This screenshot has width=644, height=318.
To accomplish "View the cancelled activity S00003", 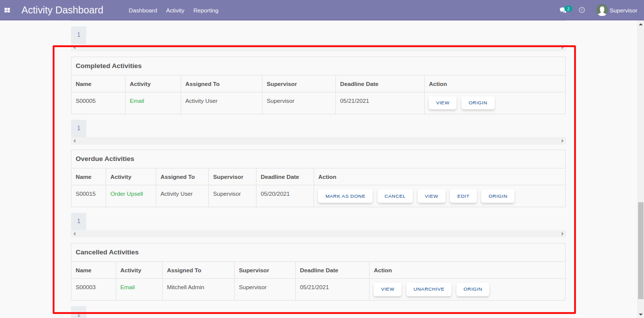I will (x=387, y=289).
